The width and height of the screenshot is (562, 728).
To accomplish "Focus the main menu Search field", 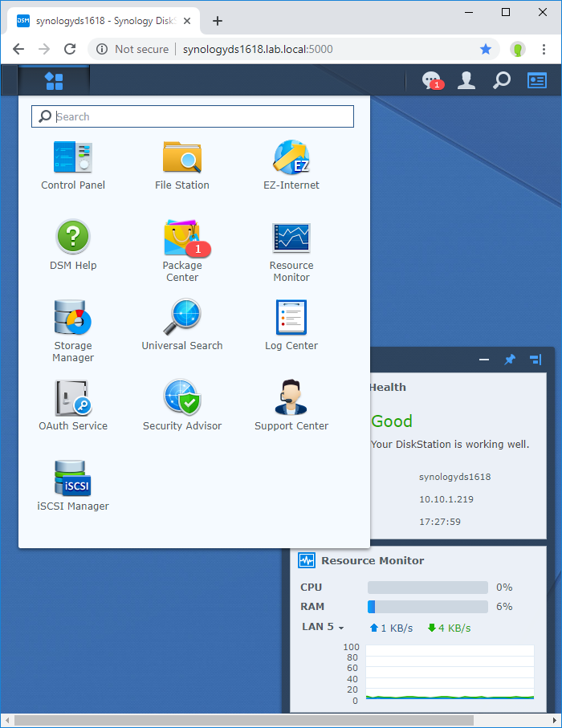I will [x=193, y=116].
